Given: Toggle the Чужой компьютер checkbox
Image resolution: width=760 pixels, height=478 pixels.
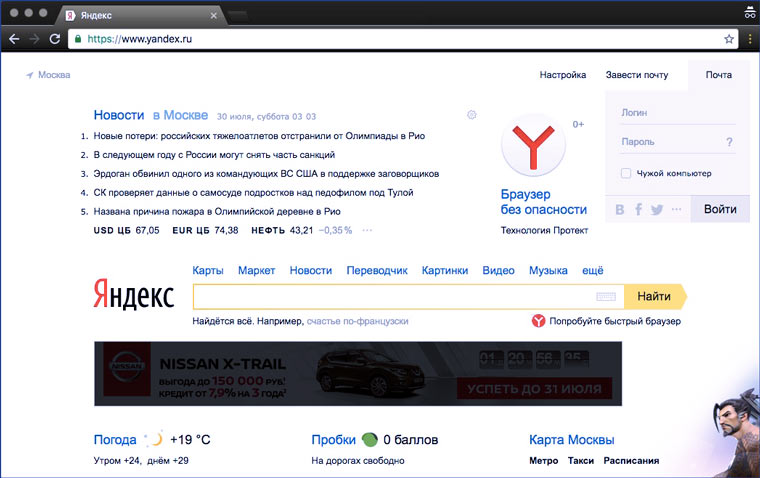Looking at the screenshot, I should click(x=626, y=173).
